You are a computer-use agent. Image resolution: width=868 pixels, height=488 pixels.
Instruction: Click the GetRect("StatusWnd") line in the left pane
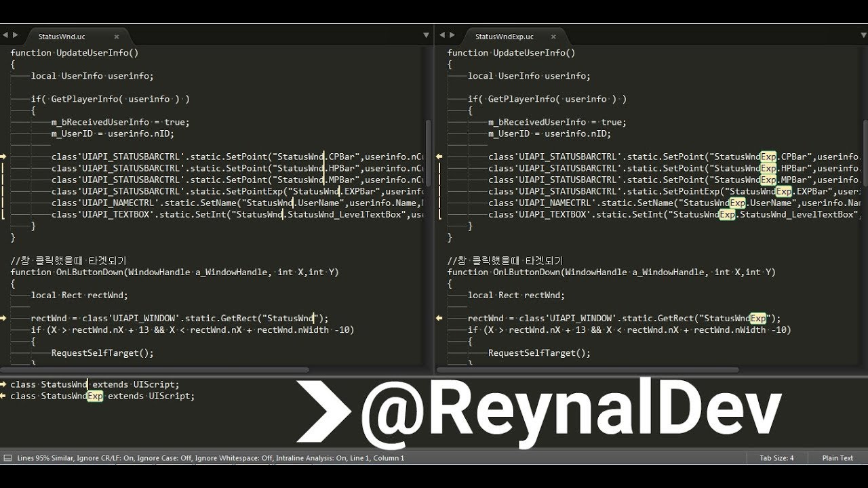point(180,318)
